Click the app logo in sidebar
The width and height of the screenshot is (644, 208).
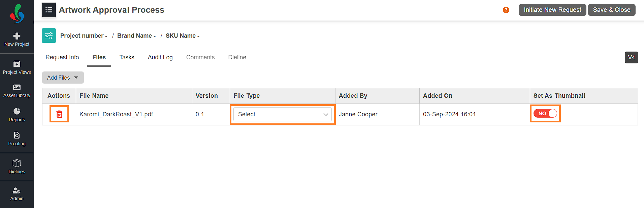pyautogui.click(x=17, y=13)
